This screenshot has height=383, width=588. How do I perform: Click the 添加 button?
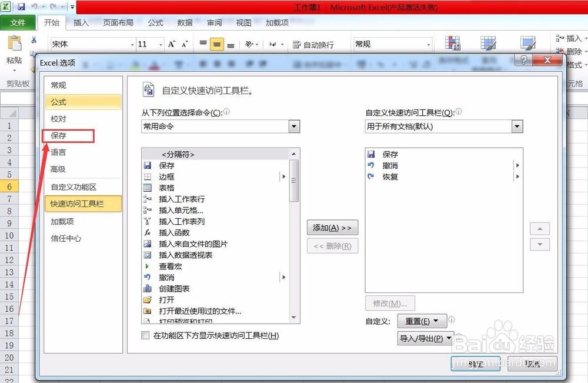coord(332,228)
